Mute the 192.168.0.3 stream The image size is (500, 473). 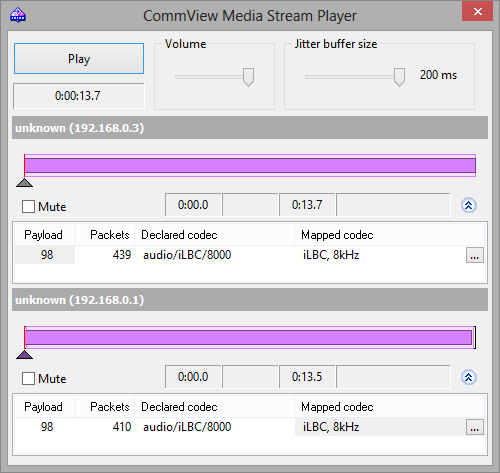click(28, 206)
